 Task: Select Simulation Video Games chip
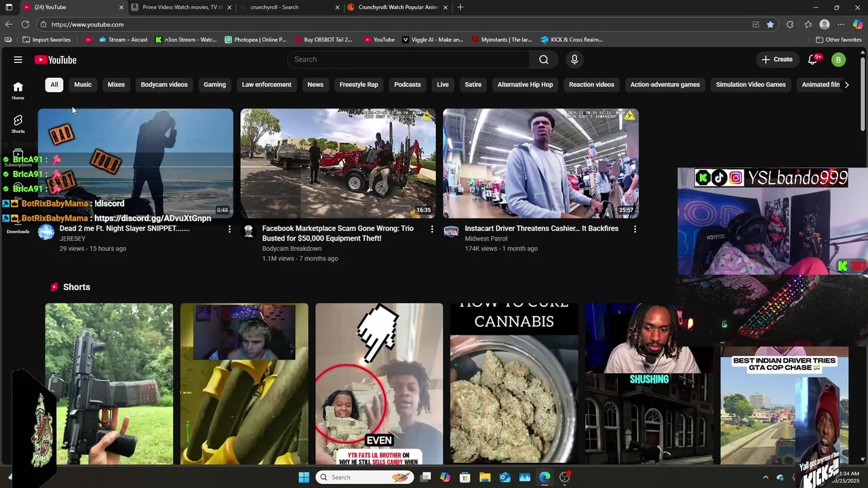pyautogui.click(x=751, y=85)
